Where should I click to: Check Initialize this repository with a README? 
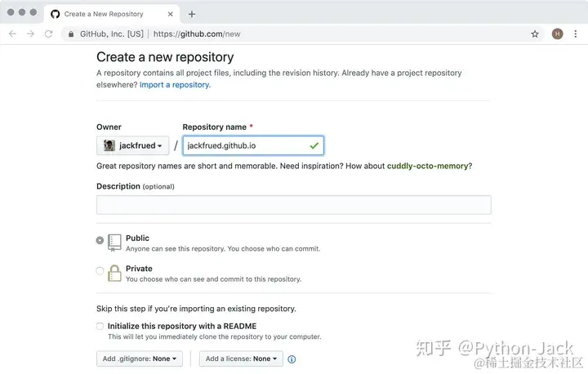pyautogui.click(x=100, y=326)
